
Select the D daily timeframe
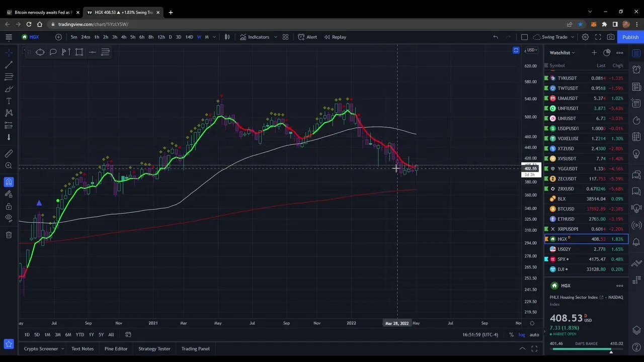tap(170, 37)
